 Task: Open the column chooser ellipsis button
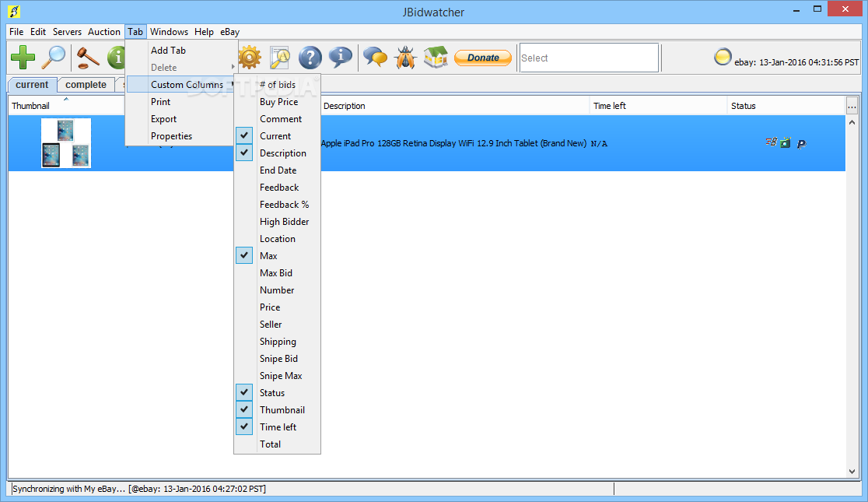(x=852, y=105)
